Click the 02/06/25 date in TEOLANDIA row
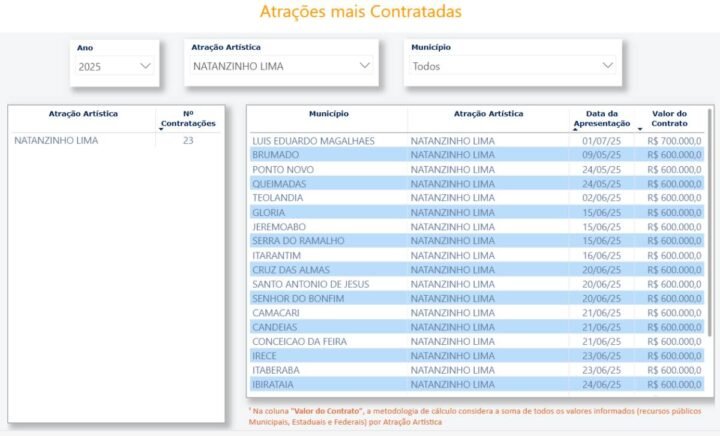Image resolution: width=720 pixels, height=436 pixels. (602, 198)
